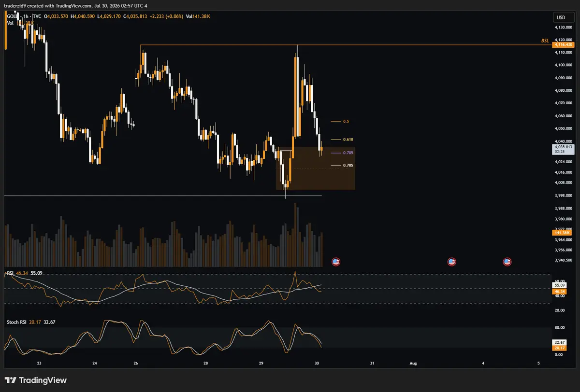Click the US economic event flag nearest the candles
Image resolution: width=580 pixels, height=392 pixels.
pos(336,262)
